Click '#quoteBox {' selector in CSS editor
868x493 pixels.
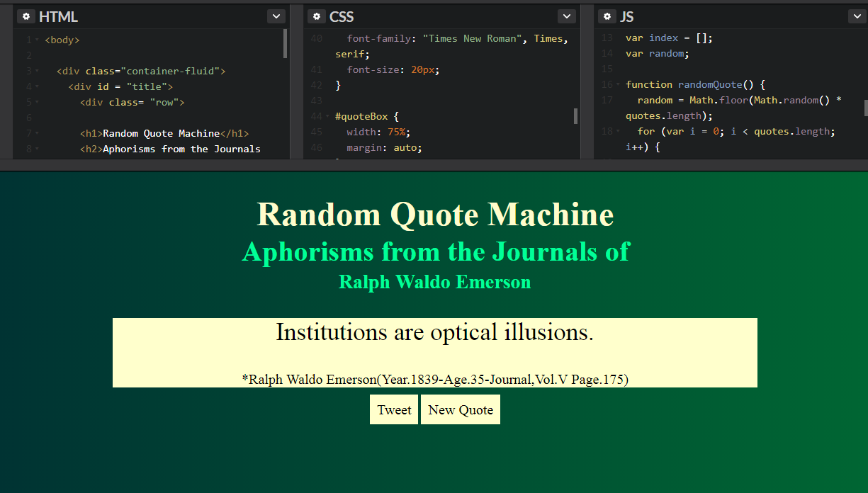tap(367, 117)
